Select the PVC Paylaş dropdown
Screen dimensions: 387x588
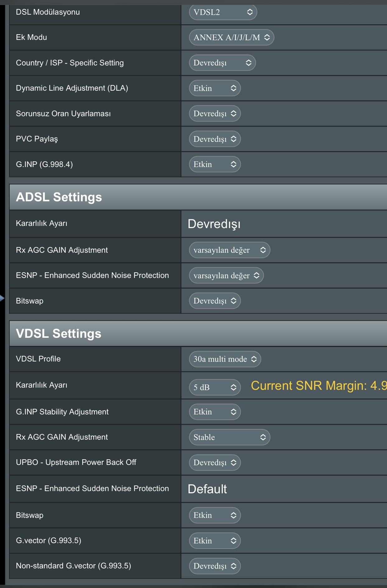click(x=215, y=139)
